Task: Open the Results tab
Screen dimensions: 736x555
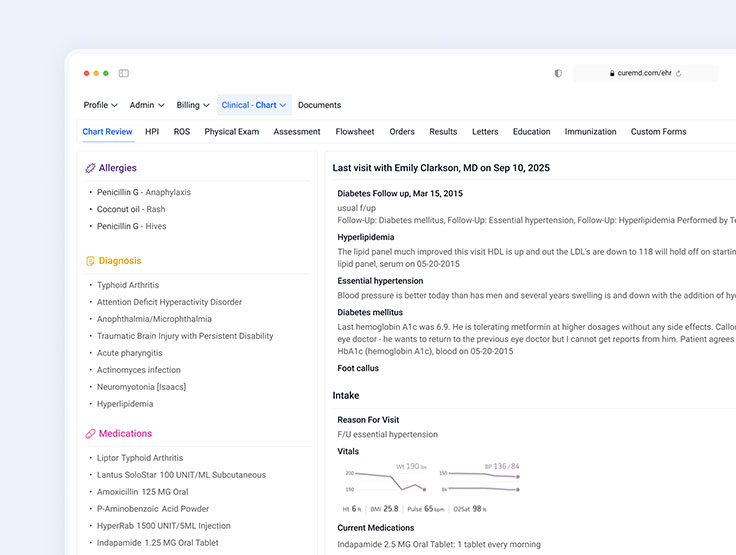Action: pyautogui.click(x=443, y=132)
